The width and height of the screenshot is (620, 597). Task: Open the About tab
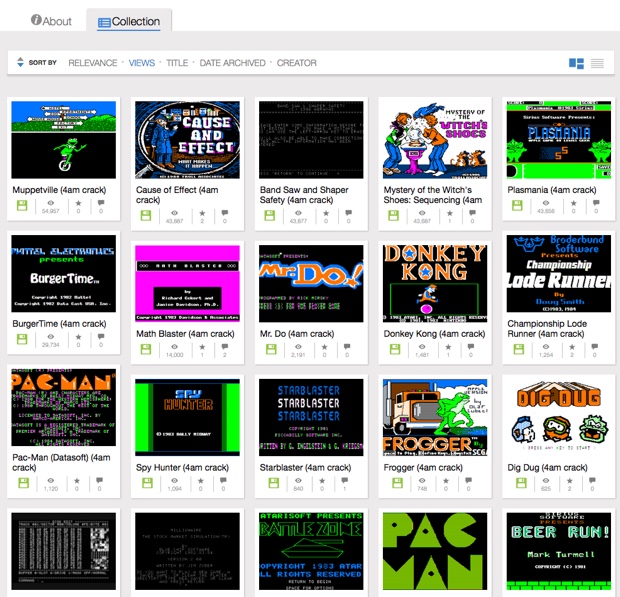point(51,21)
